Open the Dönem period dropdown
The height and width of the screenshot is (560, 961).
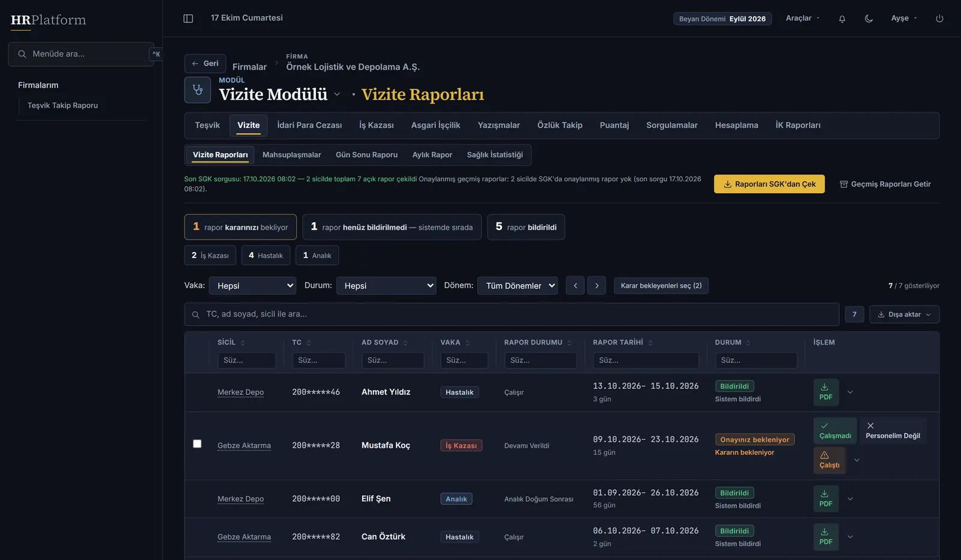(518, 286)
